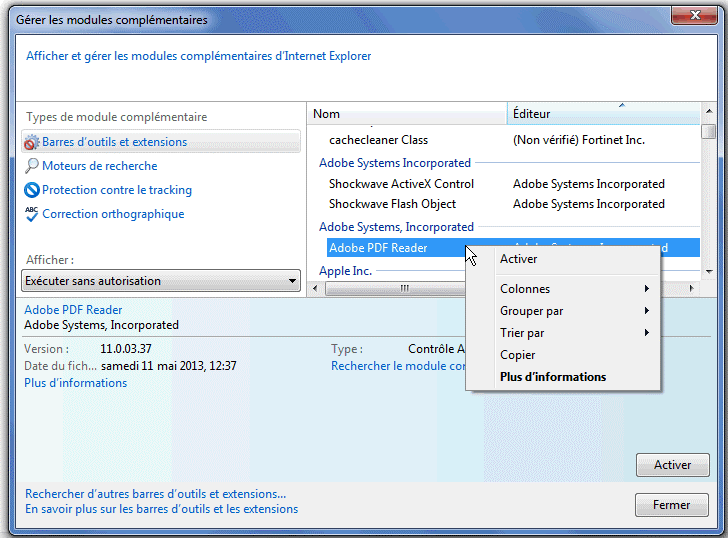Select Plus d'informations in context menu
Viewport: 728px width, 538px height.
pyautogui.click(x=553, y=377)
